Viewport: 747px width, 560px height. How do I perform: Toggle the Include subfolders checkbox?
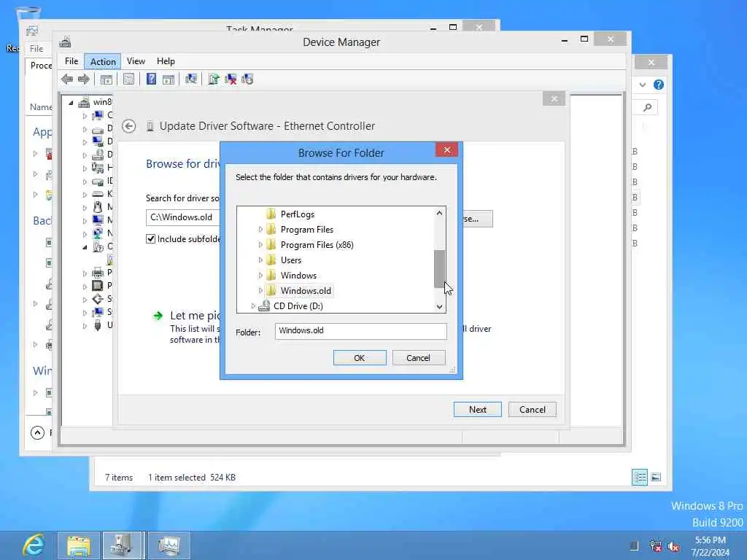click(x=150, y=238)
